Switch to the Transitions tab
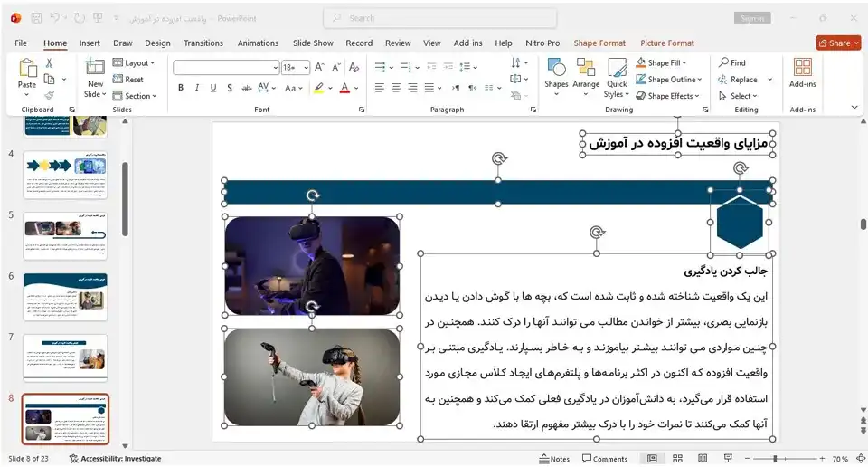This screenshot has height=467, width=868. (x=203, y=43)
